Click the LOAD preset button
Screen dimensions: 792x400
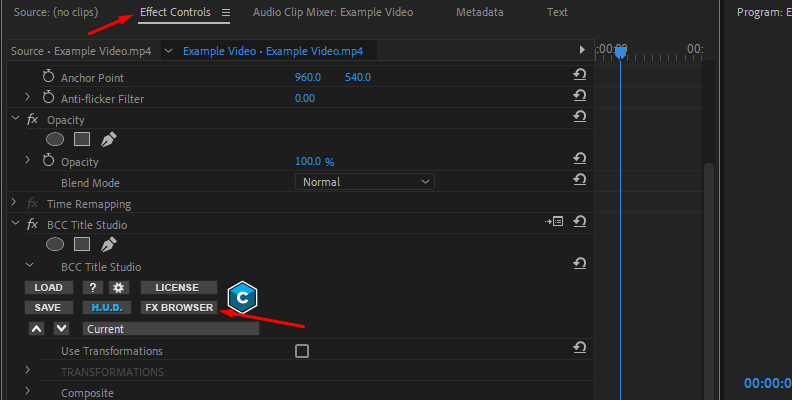[x=48, y=288]
